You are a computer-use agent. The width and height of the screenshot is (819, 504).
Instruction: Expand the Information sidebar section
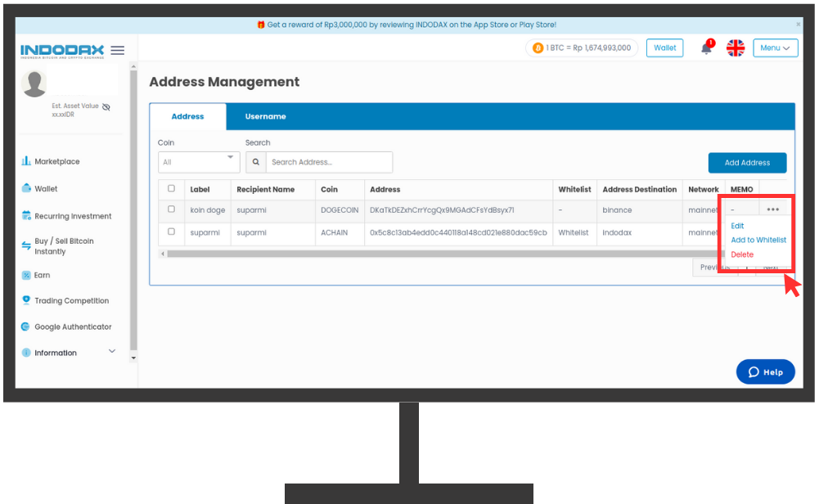tap(112, 352)
